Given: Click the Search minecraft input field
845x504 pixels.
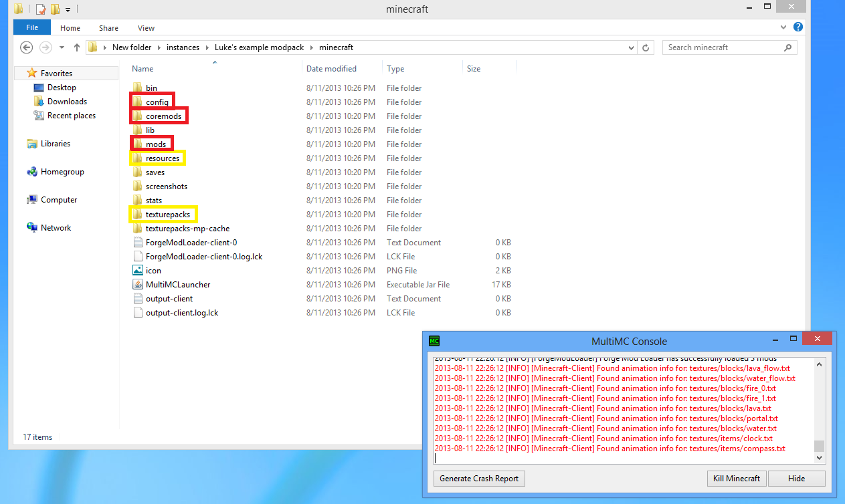Looking at the screenshot, I should point(723,47).
